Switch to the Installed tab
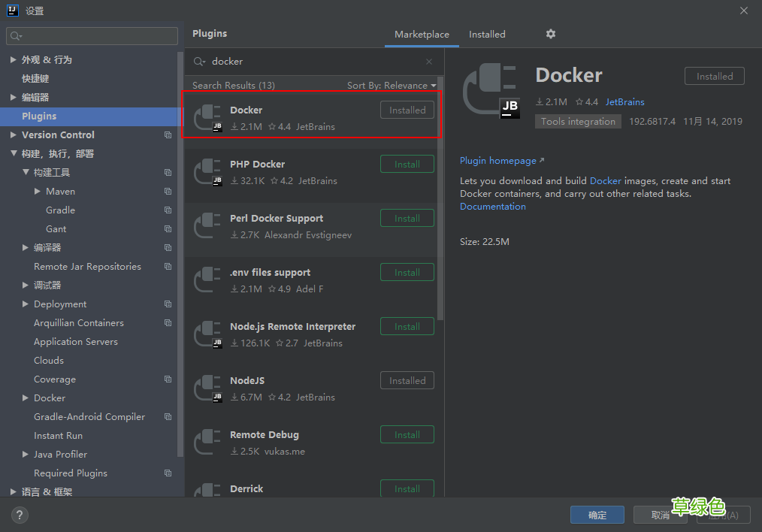762x532 pixels. (x=487, y=35)
